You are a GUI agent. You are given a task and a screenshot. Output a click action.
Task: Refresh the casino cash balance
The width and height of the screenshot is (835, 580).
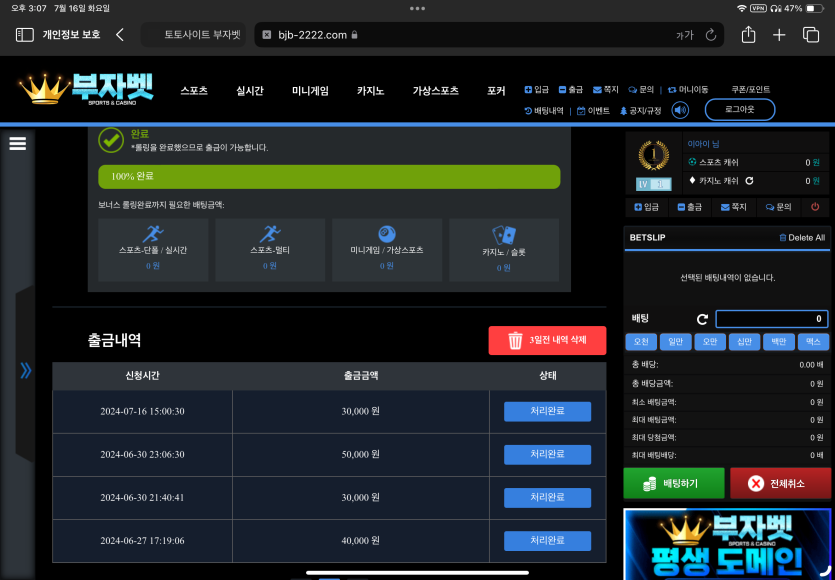(749, 181)
